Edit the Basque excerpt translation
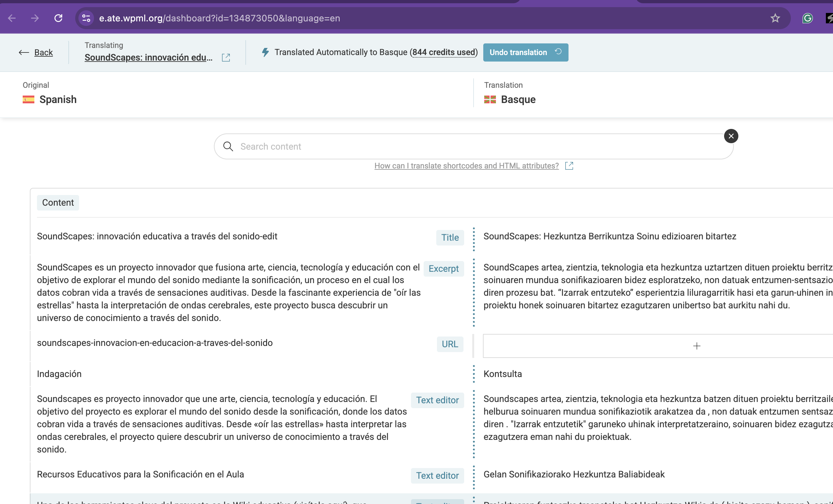 tap(658, 286)
